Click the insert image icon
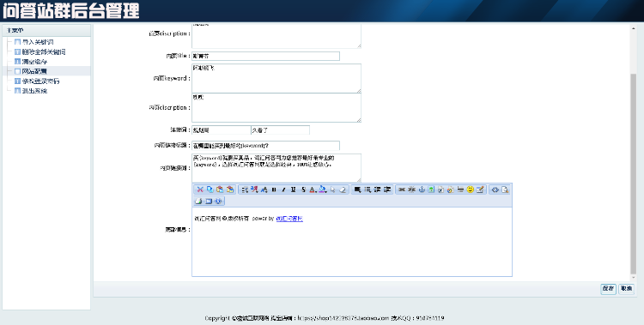Image resolution: width=644 pixels, height=325 pixels. click(431, 190)
